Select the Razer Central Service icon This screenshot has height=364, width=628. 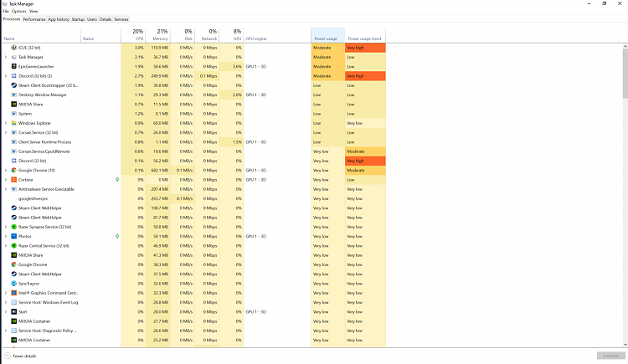coord(13,246)
